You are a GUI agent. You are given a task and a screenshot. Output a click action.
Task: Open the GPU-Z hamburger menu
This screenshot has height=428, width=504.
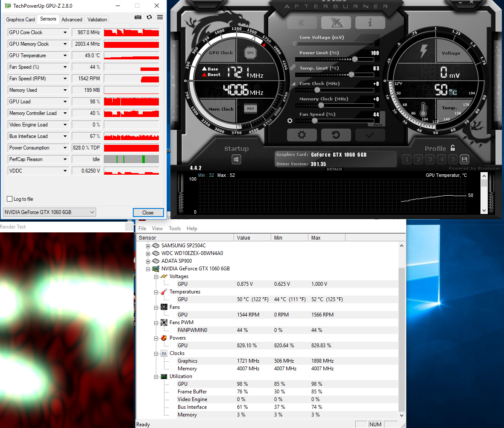coord(160,18)
